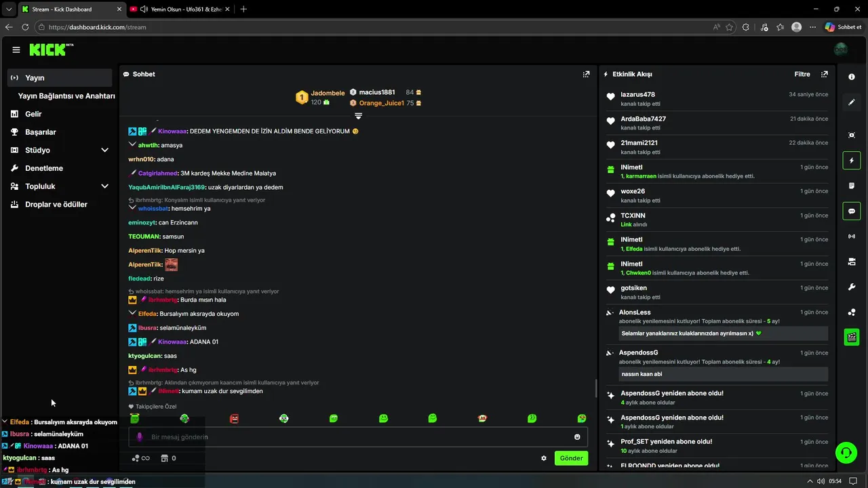The image size is (868, 488).
Task: Open Yayın Bağlantısı ve Anahtarı page
Action: coord(66,96)
